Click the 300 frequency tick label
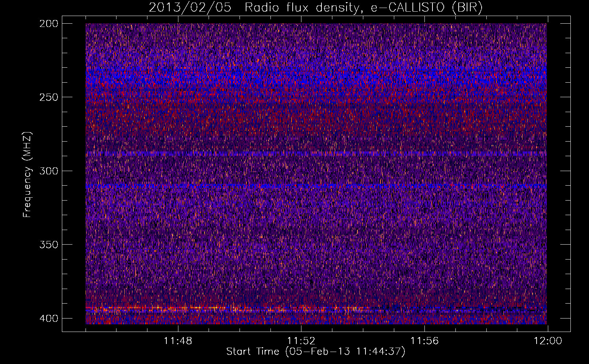This screenshot has height=364, width=589. click(x=48, y=171)
